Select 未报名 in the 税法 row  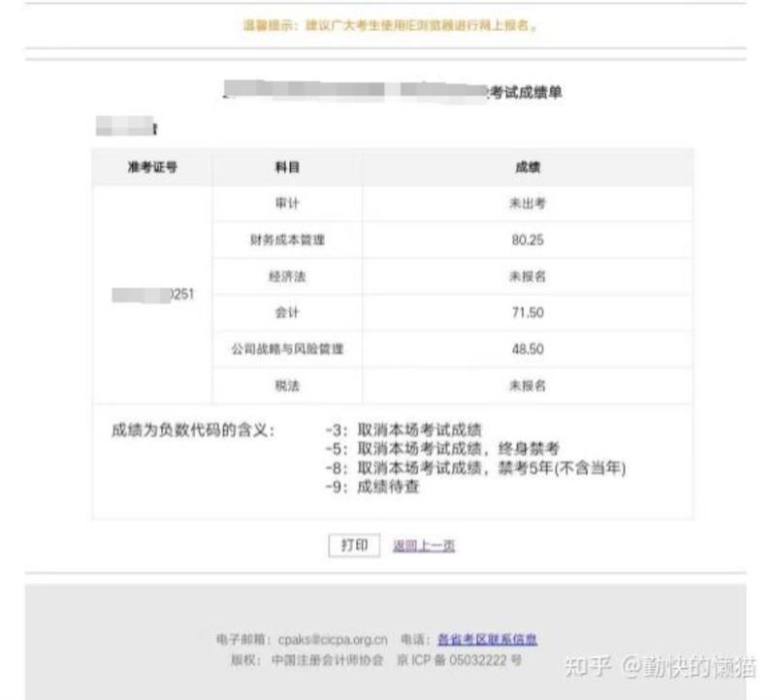click(528, 385)
